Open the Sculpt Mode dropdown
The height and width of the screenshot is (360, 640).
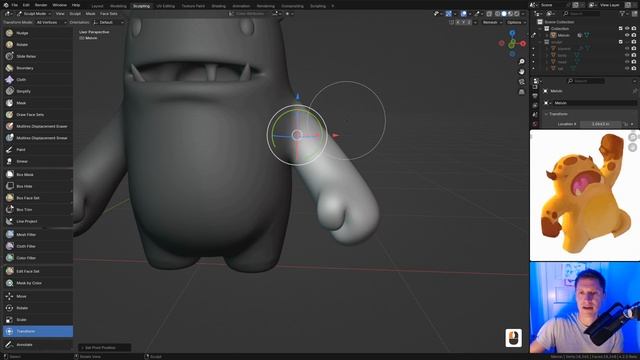coord(34,13)
